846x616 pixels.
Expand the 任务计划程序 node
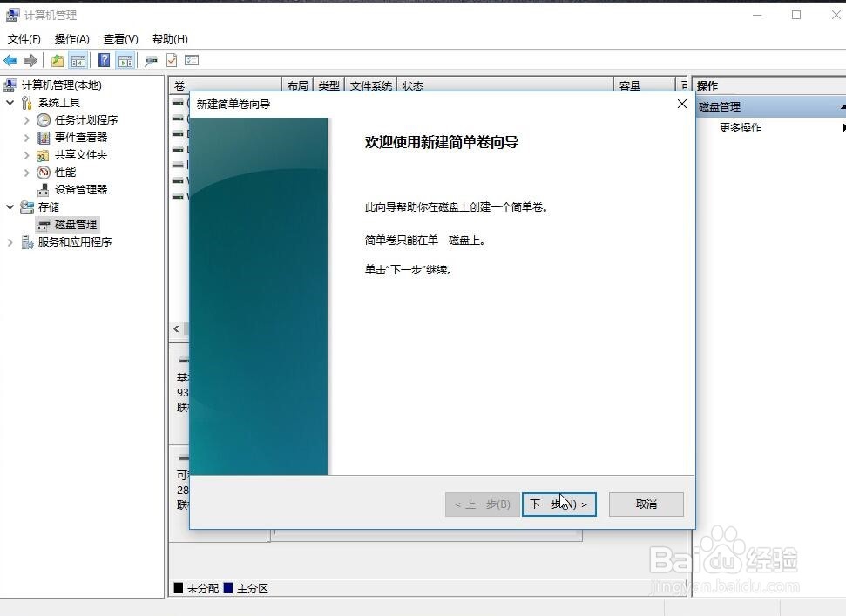coord(26,120)
